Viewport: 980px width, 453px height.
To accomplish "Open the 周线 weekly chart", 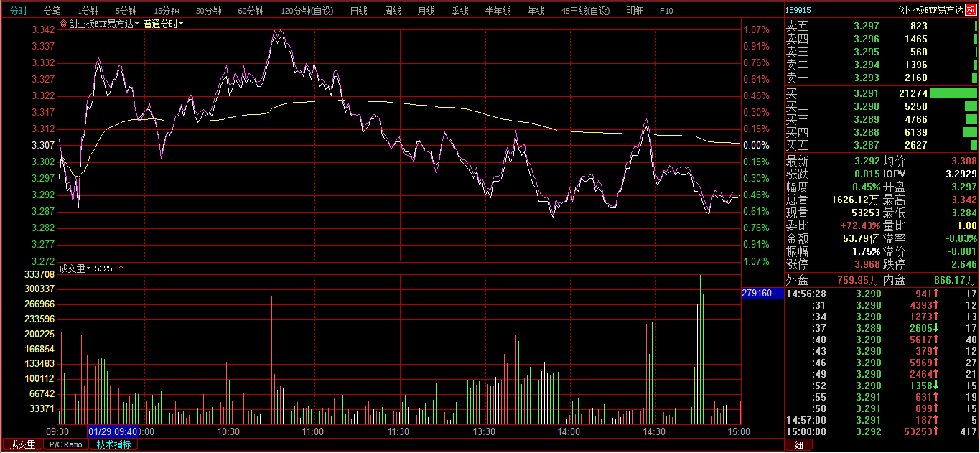I will point(392,11).
